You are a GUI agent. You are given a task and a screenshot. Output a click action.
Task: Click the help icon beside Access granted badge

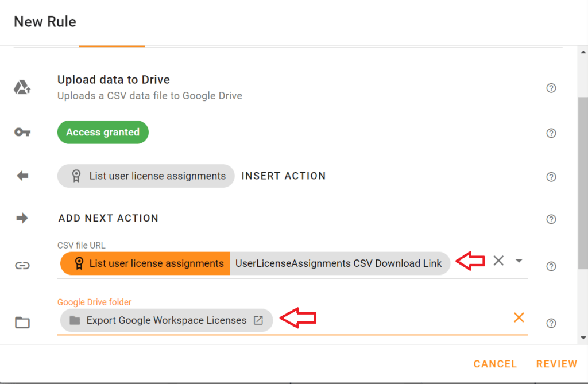click(551, 133)
